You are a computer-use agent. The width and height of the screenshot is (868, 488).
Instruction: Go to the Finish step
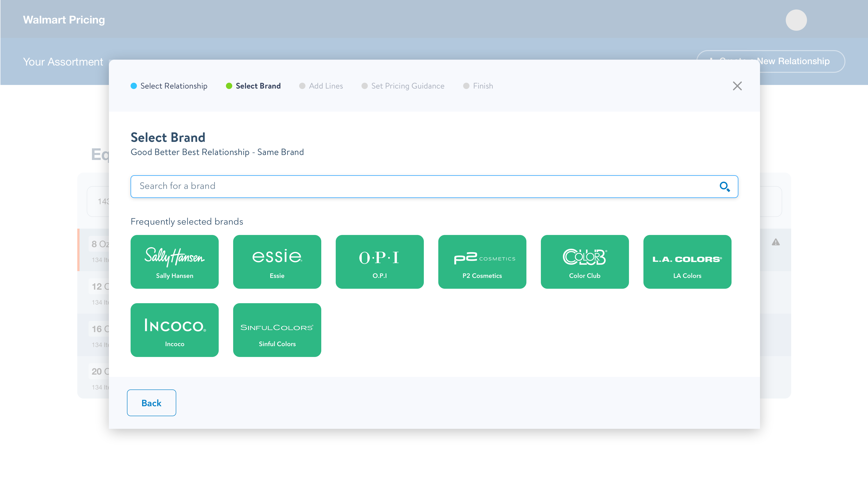pos(478,86)
